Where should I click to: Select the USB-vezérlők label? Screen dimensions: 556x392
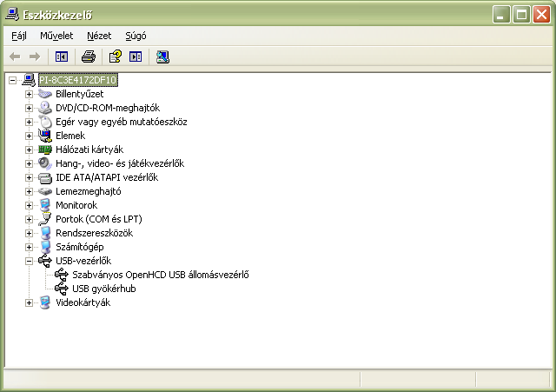coord(83,261)
